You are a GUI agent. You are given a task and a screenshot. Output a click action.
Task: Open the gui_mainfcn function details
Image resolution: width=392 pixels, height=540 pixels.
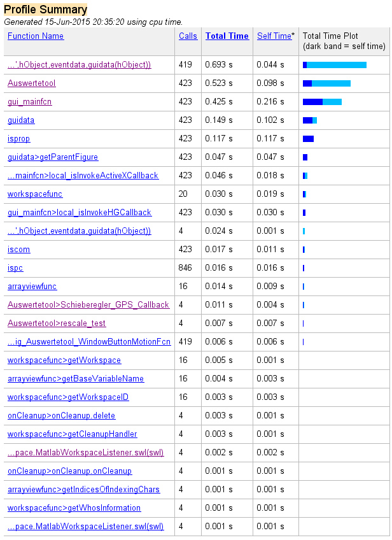(31, 102)
